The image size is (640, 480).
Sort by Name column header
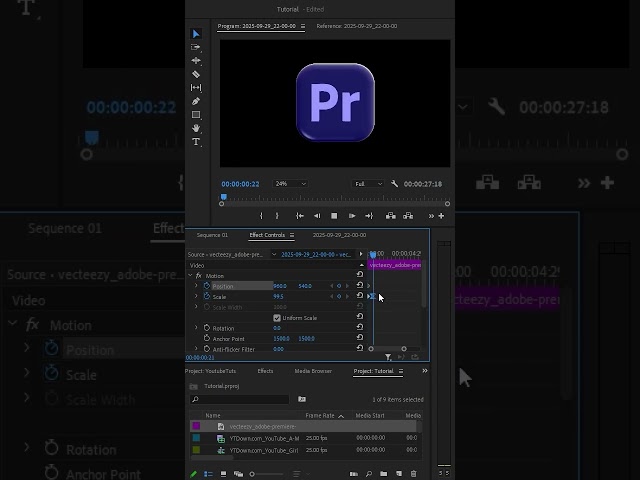(x=213, y=416)
